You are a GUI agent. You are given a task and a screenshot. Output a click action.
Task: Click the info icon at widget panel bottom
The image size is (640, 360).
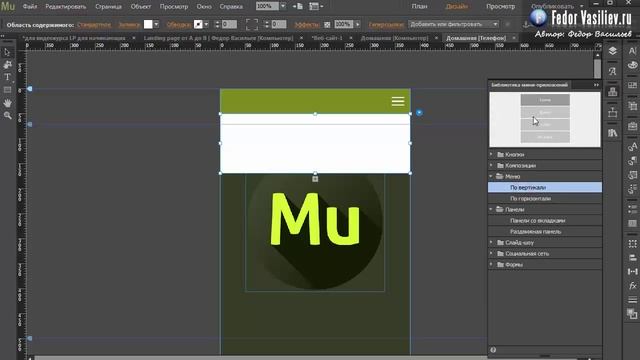coord(493,350)
